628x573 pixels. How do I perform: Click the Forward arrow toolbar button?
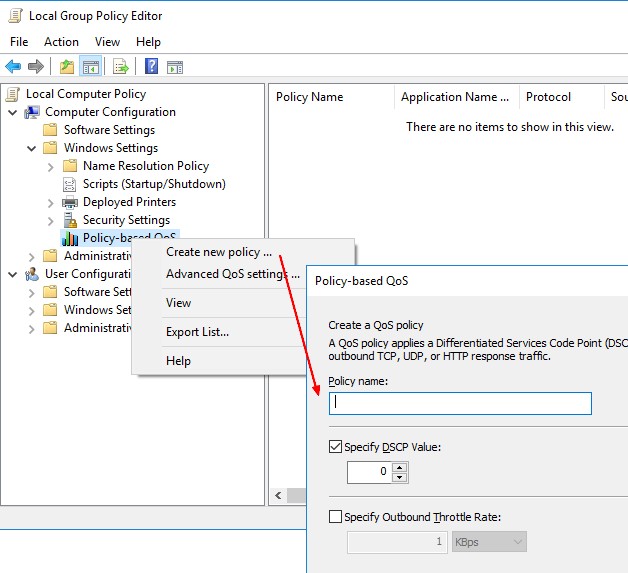click(36, 67)
